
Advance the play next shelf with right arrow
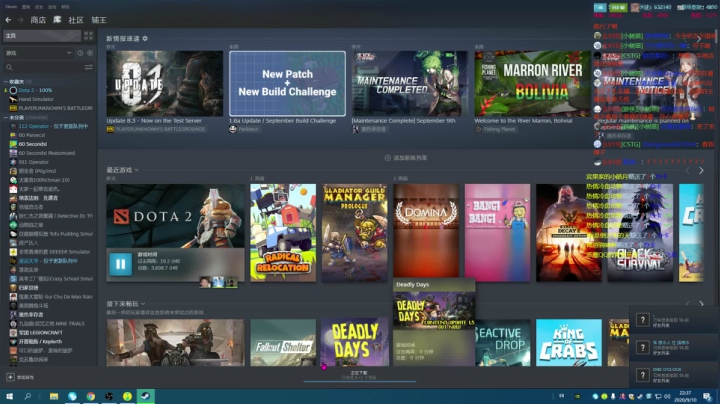(701, 304)
